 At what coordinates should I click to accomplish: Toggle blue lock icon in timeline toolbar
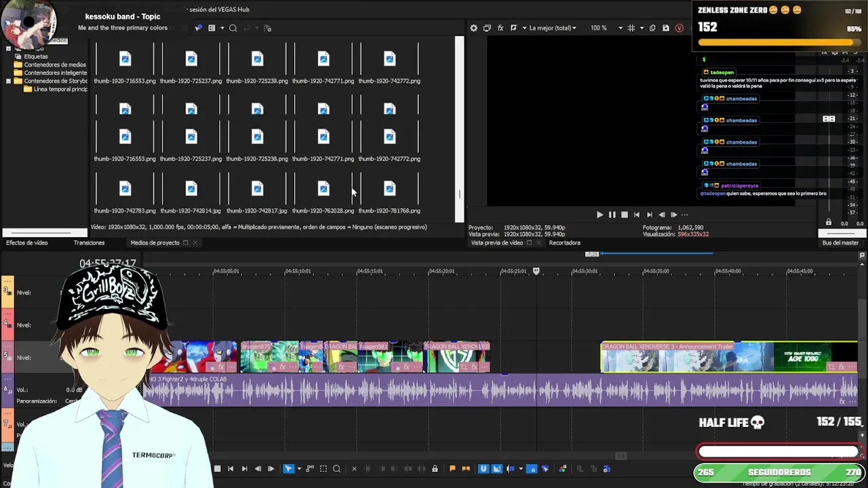[532, 468]
